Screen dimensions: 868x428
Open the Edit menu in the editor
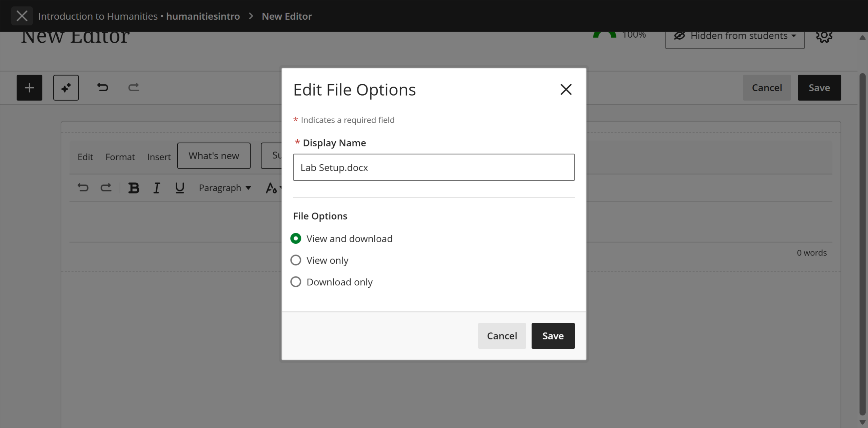tap(85, 157)
